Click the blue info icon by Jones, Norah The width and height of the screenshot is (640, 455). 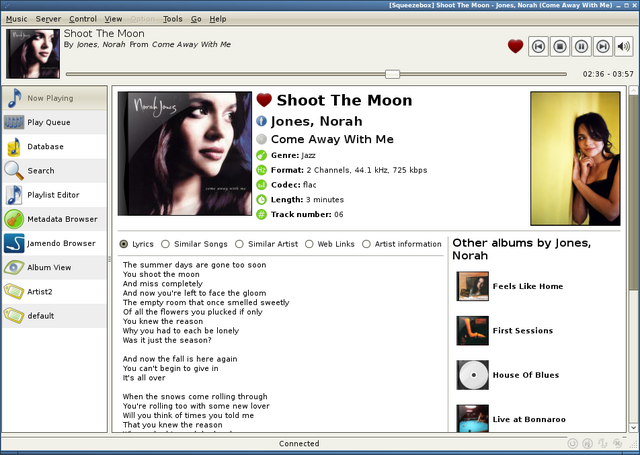click(261, 121)
